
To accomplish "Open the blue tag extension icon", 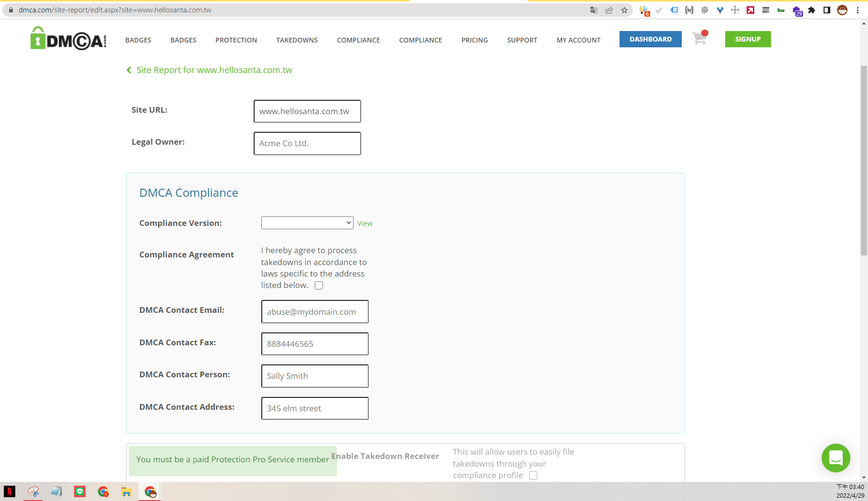I will click(674, 10).
